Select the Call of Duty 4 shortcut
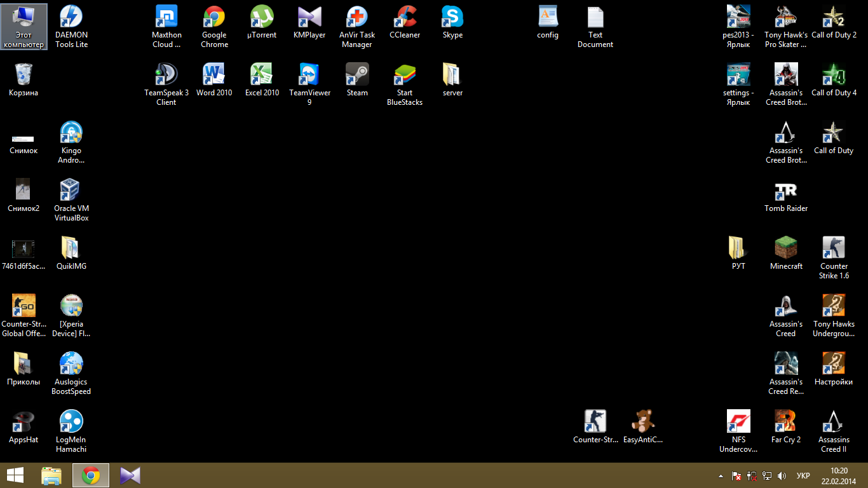 pyautogui.click(x=834, y=80)
